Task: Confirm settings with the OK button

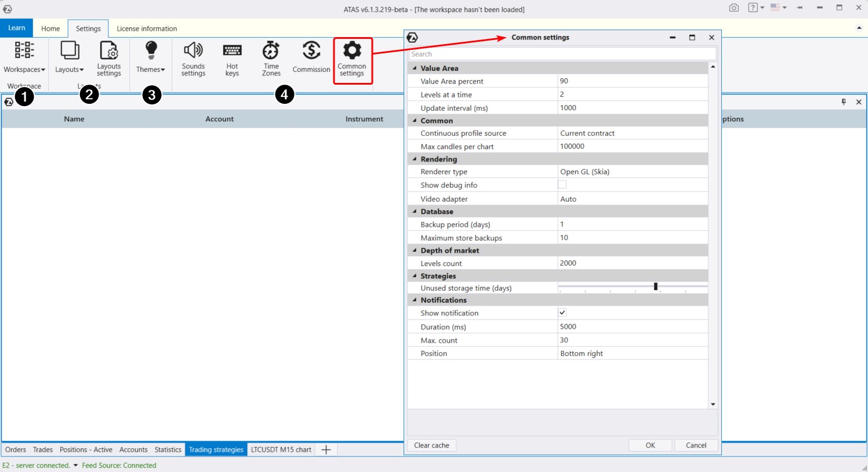Action: point(650,445)
